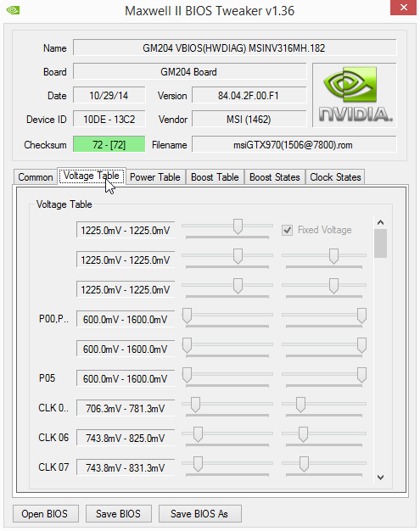Click the voltage table scrollbar thumb
Image resolution: width=420 pixels, height=531 pixels.
(380, 243)
